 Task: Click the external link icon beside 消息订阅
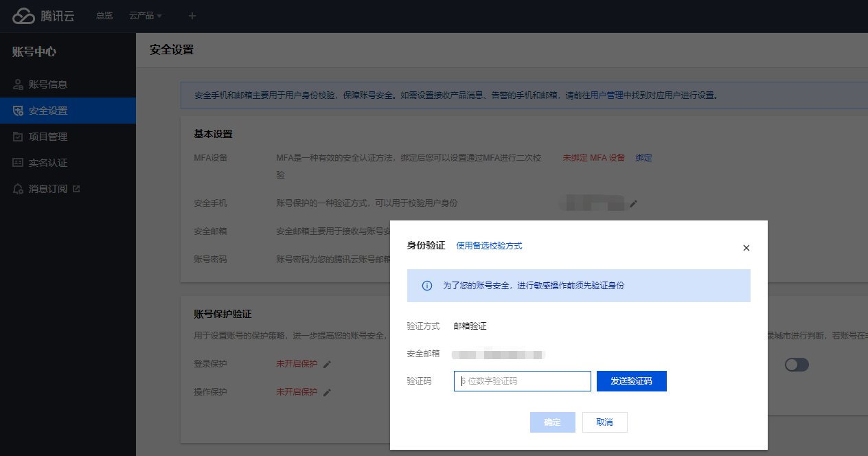point(76,188)
